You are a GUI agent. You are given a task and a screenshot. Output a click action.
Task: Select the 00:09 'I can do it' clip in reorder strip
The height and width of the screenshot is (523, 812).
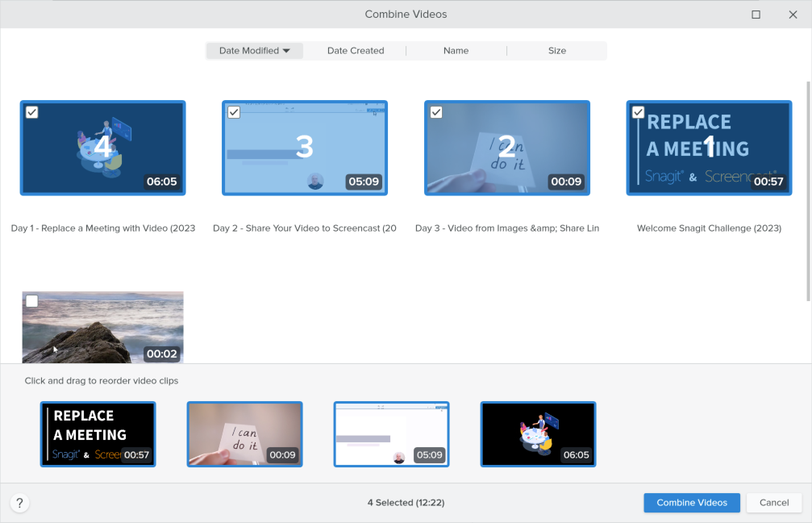click(245, 434)
